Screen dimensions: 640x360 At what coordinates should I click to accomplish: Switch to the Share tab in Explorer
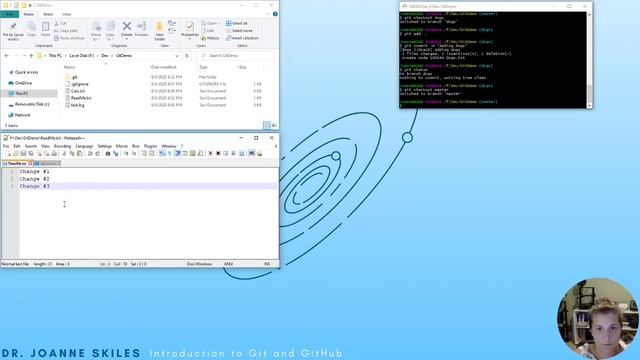tap(48, 14)
